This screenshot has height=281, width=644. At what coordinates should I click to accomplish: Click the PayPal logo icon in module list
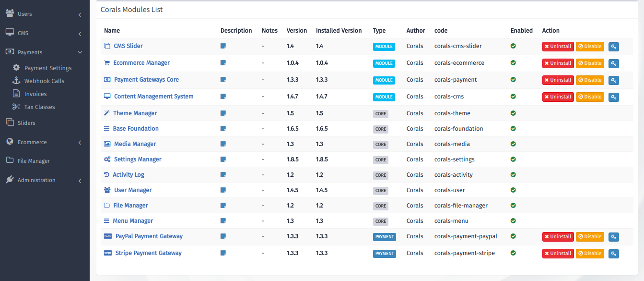(107, 236)
